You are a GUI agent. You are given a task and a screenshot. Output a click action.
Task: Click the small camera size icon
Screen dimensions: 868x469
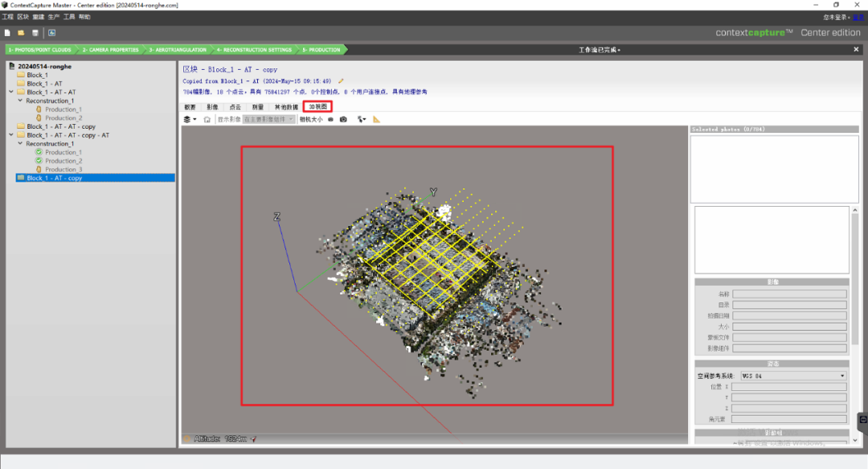point(330,119)
